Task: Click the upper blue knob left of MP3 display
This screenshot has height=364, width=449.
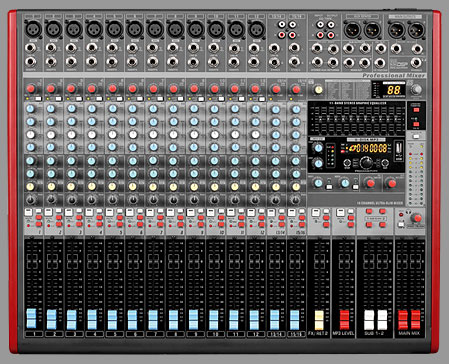Action: click(x=319, y=148)
